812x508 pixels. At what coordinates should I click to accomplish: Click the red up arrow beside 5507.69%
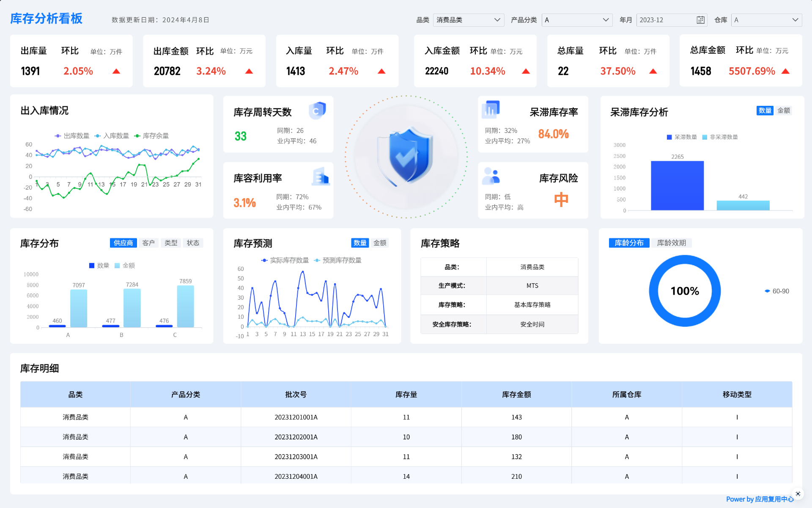[x=785, y=71]
